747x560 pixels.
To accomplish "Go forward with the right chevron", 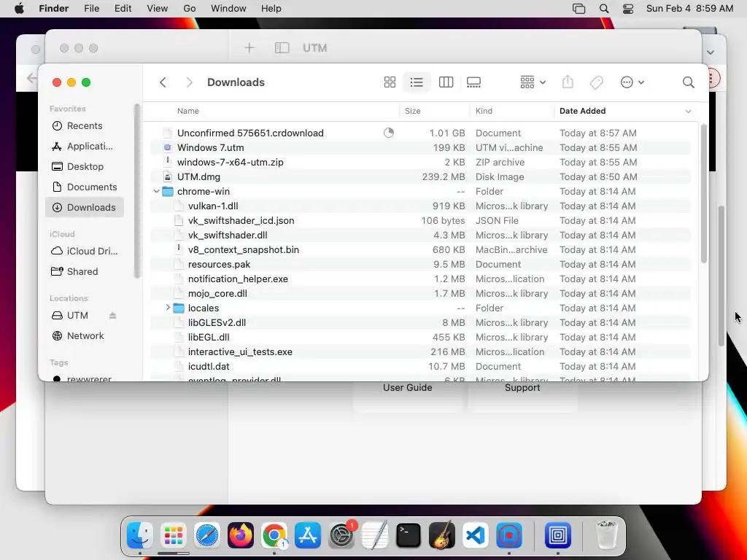I will (189, 82).
